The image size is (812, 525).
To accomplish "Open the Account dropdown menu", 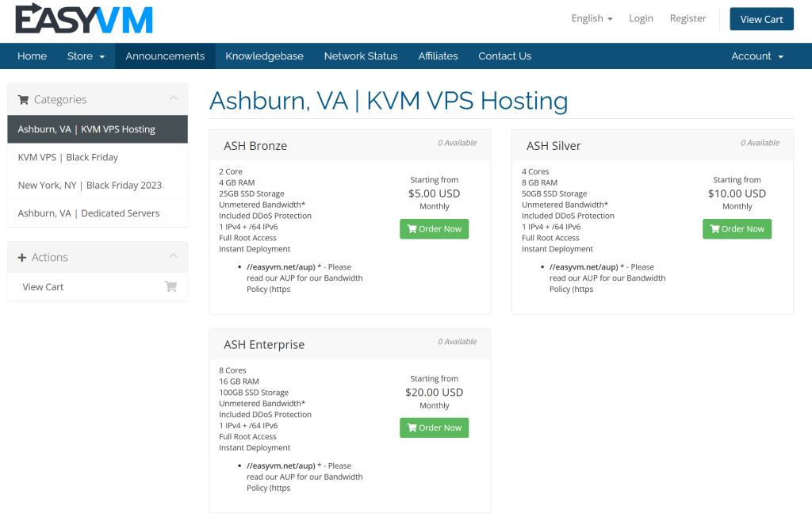I will [756, 56].
